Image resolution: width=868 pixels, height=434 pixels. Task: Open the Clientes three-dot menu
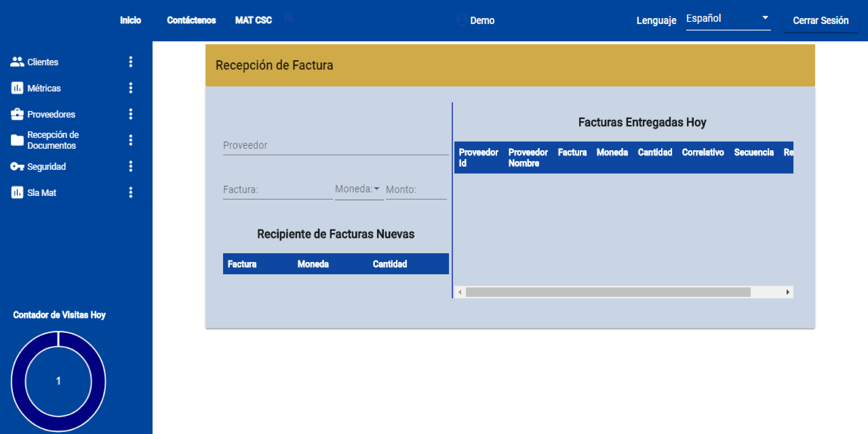(x=131, y=62)
